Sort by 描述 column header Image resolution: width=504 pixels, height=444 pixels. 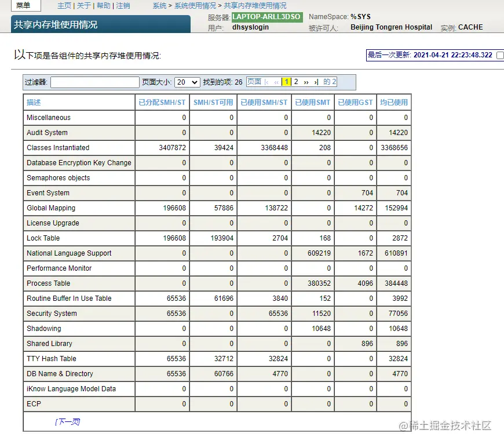click(x=34, y=102)
